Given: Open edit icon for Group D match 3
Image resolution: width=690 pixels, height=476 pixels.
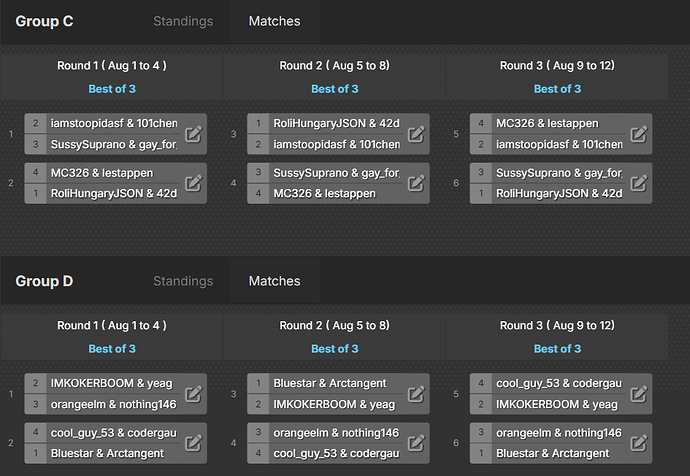Looking at the screenshot, I should 416,394.
